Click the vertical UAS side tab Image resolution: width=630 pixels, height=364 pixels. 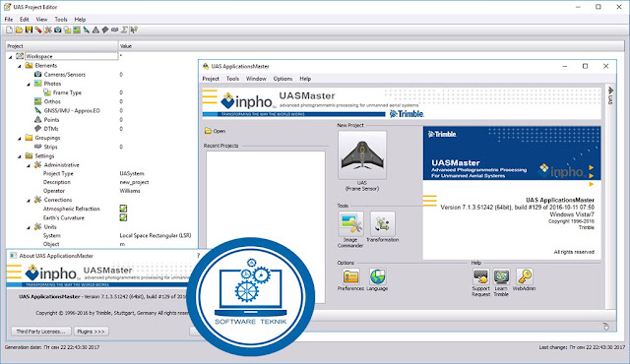610,95
